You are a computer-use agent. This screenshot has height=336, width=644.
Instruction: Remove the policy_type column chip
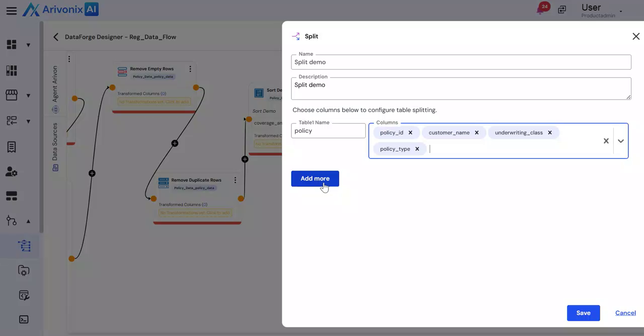(417, 149)
